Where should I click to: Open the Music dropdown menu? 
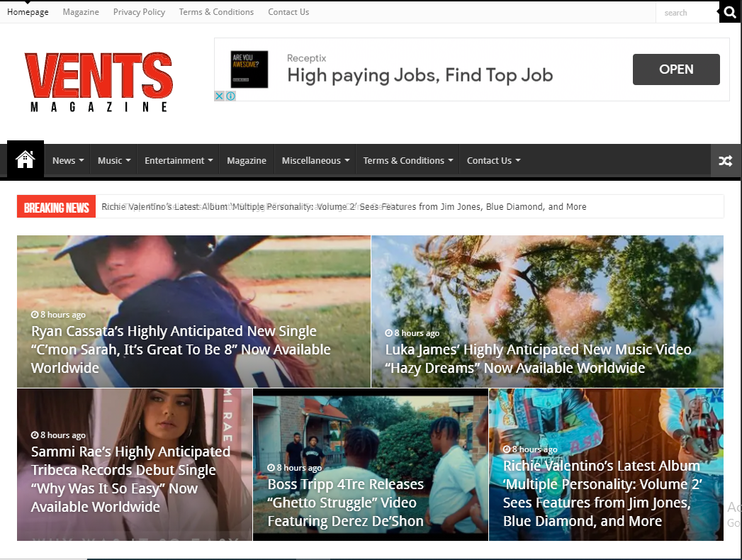coord(113,161)
